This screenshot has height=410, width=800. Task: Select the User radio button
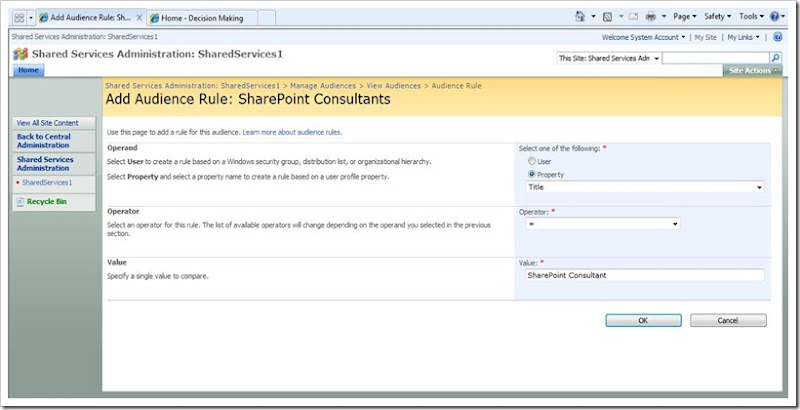[532, 161]
